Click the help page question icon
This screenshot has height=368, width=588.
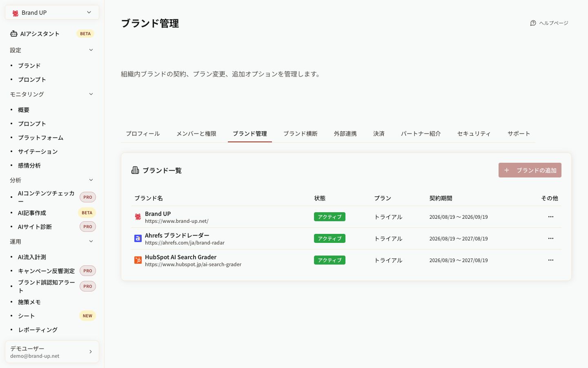(x=533, y=23)
